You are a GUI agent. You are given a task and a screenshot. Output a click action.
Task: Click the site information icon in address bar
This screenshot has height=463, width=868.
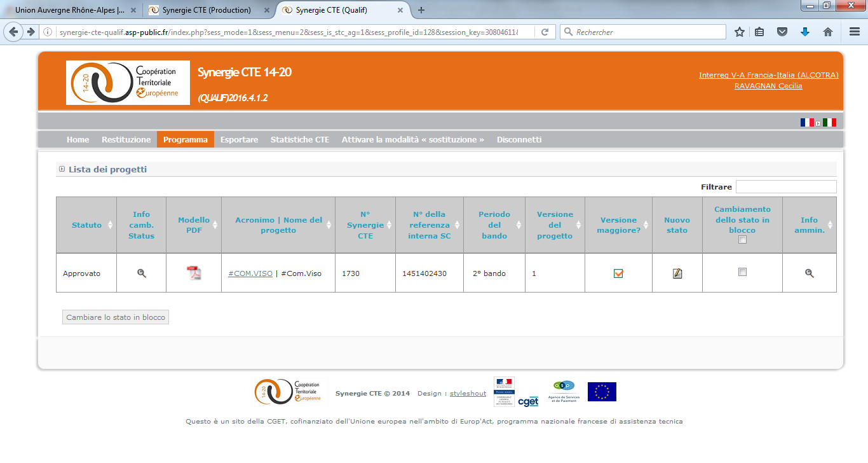(x=48, y=32)
